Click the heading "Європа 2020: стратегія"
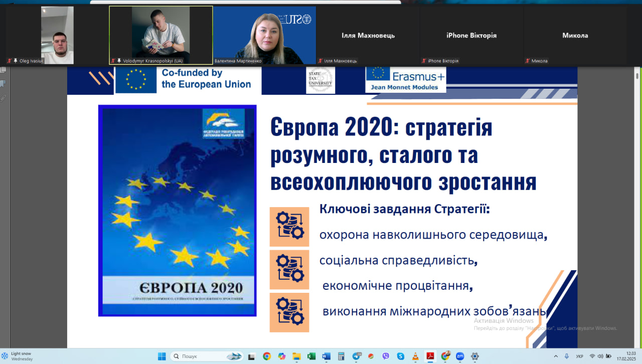The height and width of the screenshot is (364, 642). click(381, 127)
